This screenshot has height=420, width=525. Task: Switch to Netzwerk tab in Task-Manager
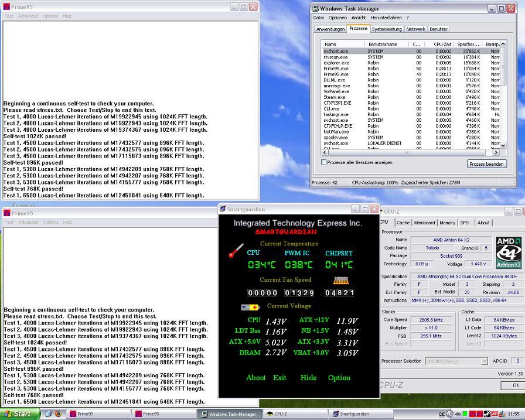coord(415,29)
